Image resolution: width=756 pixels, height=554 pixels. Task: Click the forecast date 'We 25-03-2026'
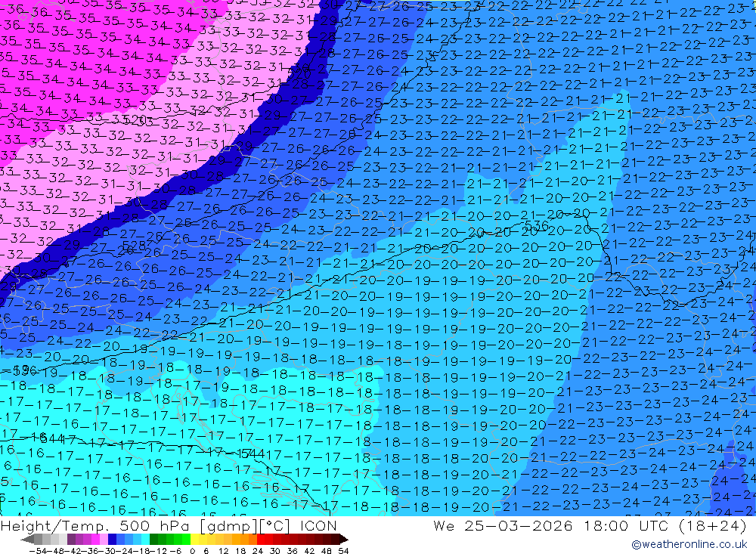point(503,525)
